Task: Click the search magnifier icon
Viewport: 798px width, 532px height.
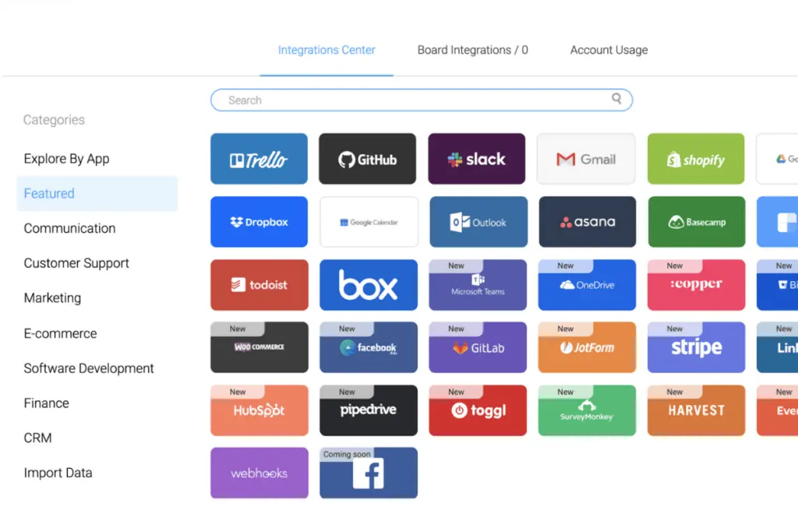Action: (616, 99)
